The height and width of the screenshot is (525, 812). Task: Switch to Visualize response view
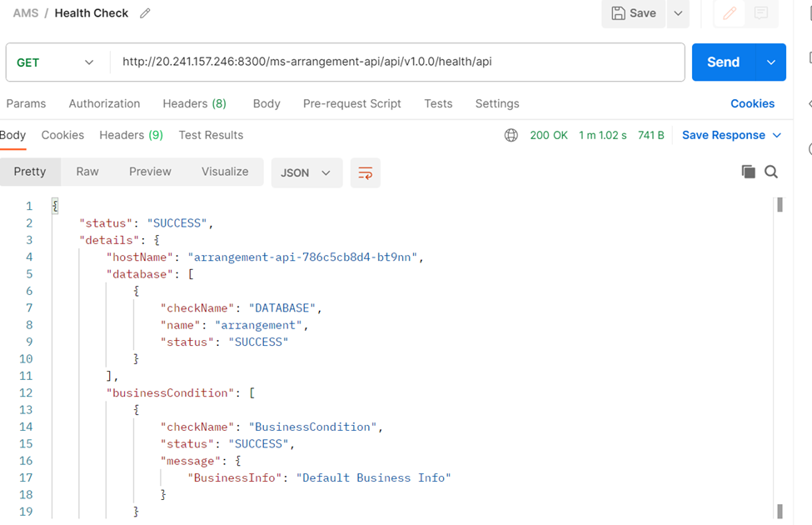click(225, 172)
